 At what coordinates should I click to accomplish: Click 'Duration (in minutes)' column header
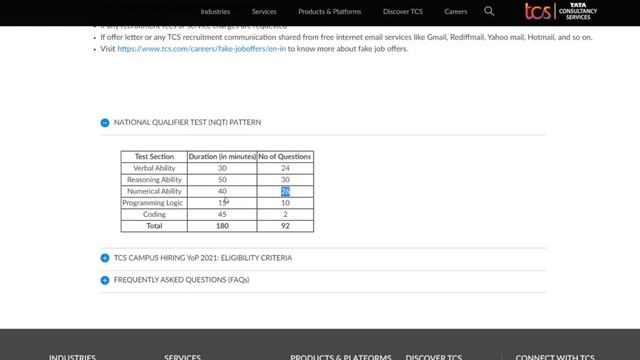pyautogui.click(x=222, y=157)
